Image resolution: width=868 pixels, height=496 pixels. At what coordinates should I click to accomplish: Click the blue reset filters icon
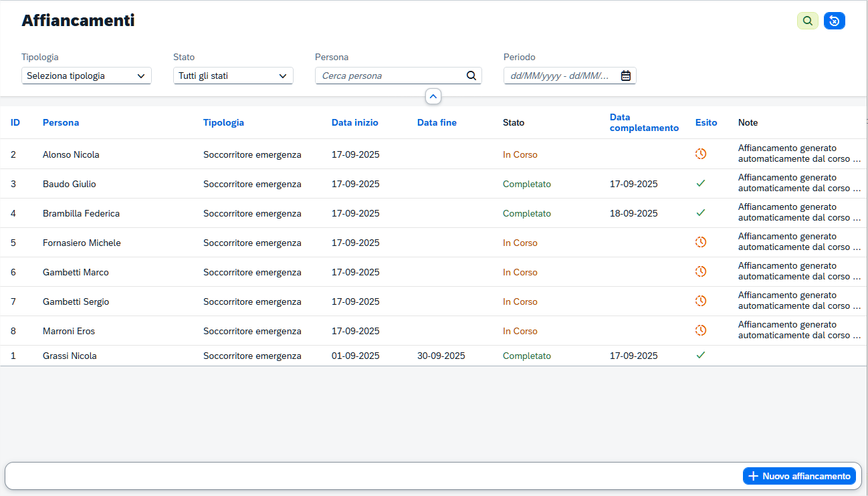pyautogui.click(x=835, y=21)
